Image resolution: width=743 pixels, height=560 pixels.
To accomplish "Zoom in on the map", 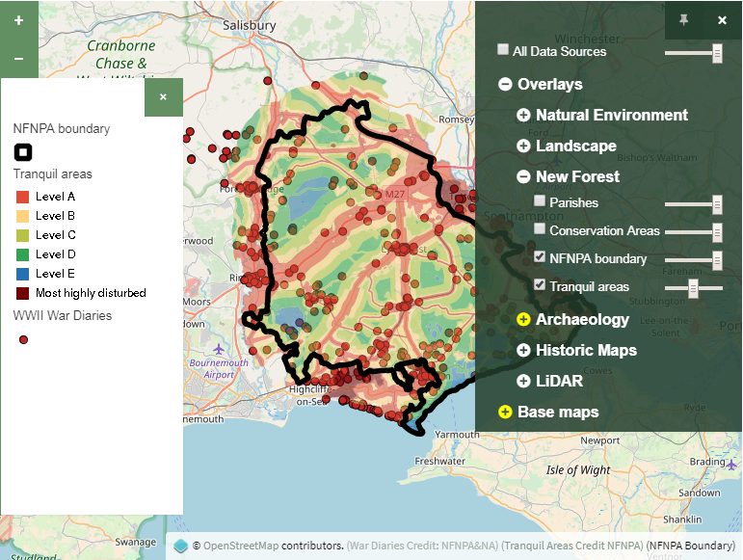I will click(x=18, y=19).
